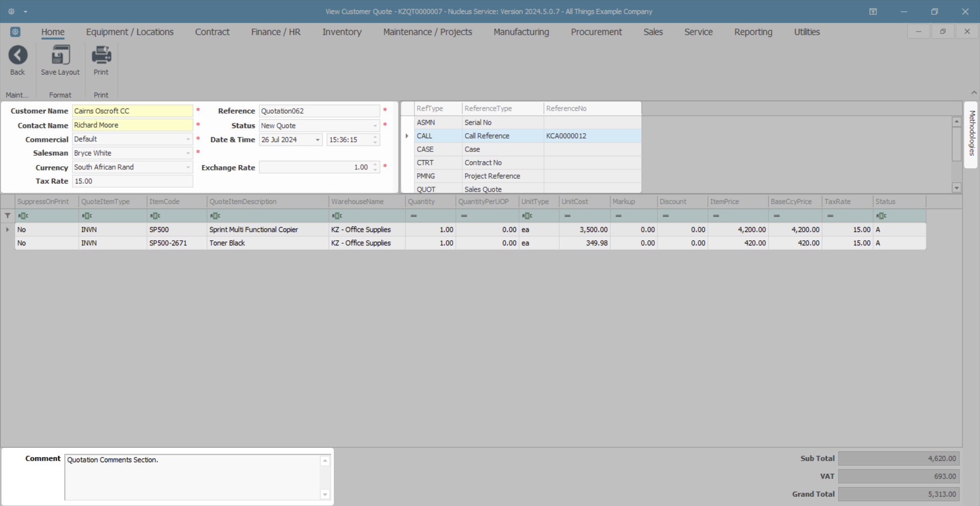Image resolution: width=980 pixels, height=506 pixels.
Task: Click Quantity filter equals icon
Action: point(414,216)
